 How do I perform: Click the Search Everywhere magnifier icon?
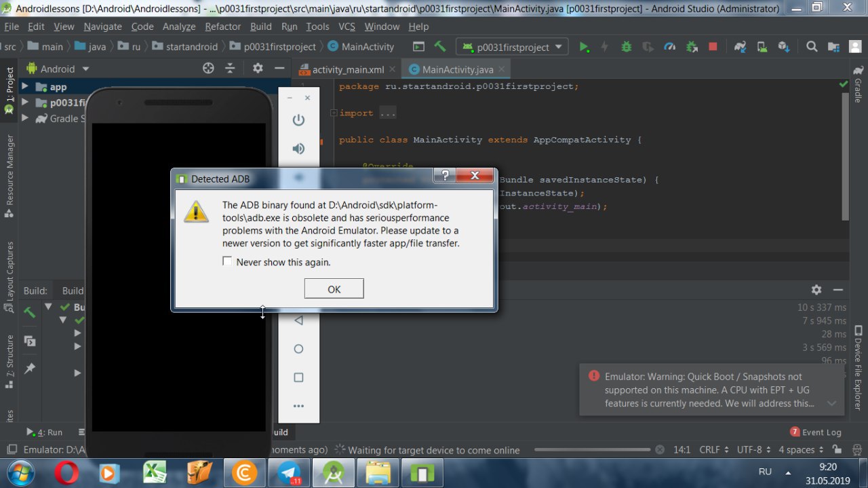pyautogui.click(x=812, y=47)
